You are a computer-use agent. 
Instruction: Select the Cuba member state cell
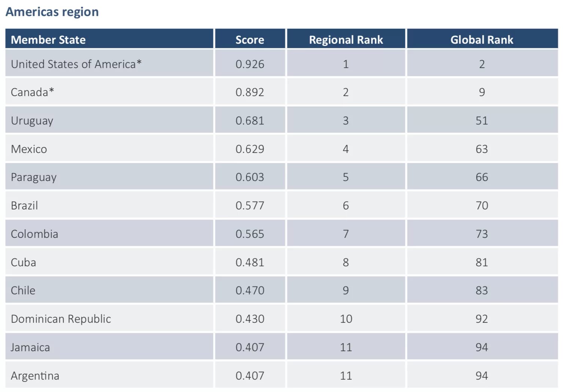coord(109,262)
